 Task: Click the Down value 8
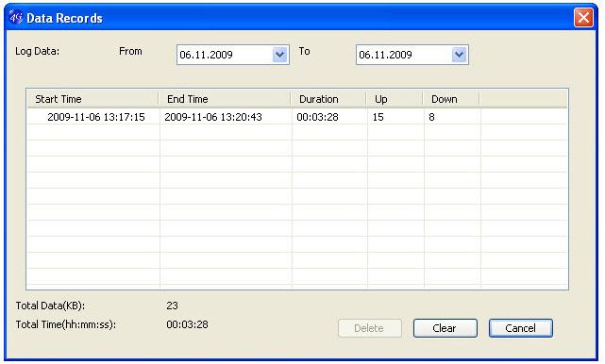[x=431, y=117]
